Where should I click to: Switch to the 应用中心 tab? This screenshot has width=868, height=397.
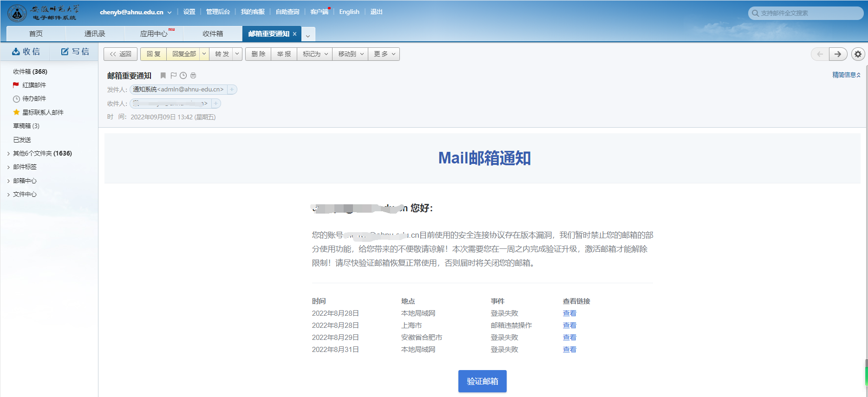(x=154, y=34)
